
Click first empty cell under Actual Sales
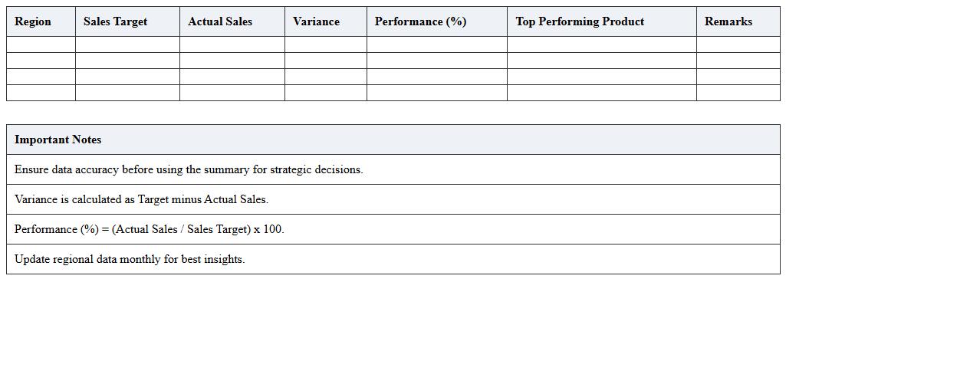[232, 44]
